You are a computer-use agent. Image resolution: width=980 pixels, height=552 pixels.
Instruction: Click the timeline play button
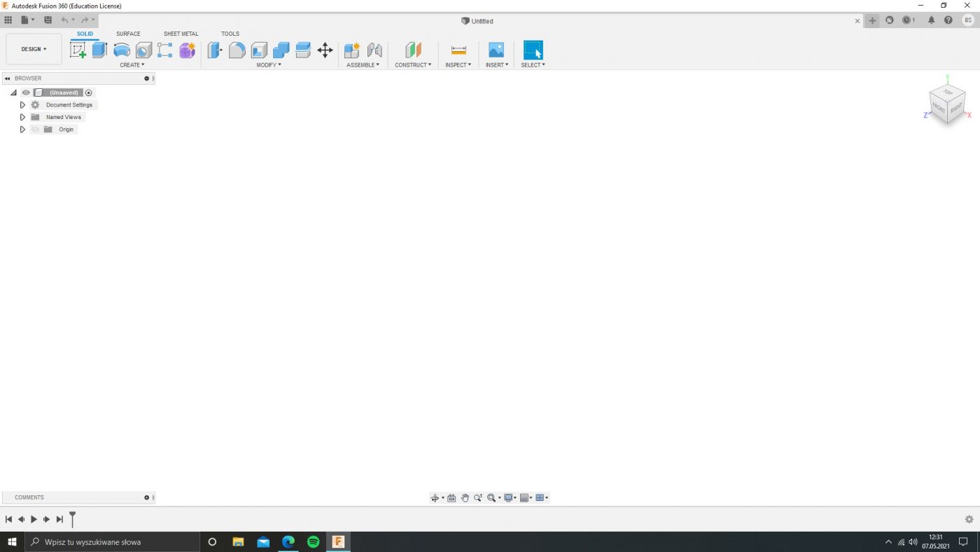point(34,519)
